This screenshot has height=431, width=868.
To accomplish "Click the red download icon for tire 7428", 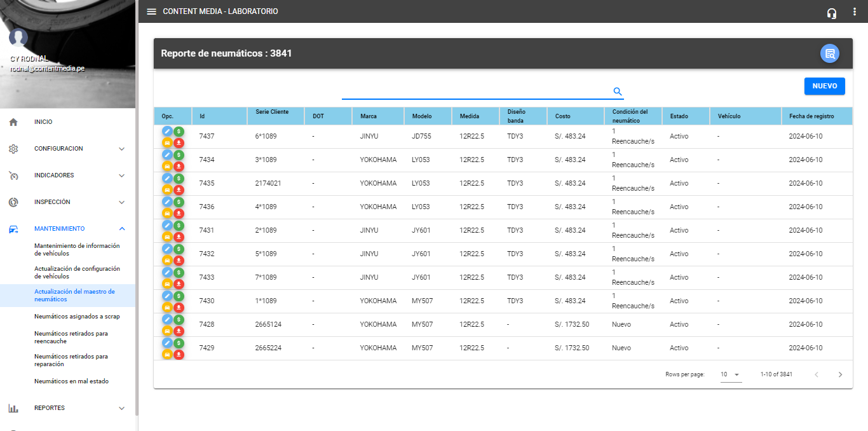I will pyautogui.click(x=179, y=331).
